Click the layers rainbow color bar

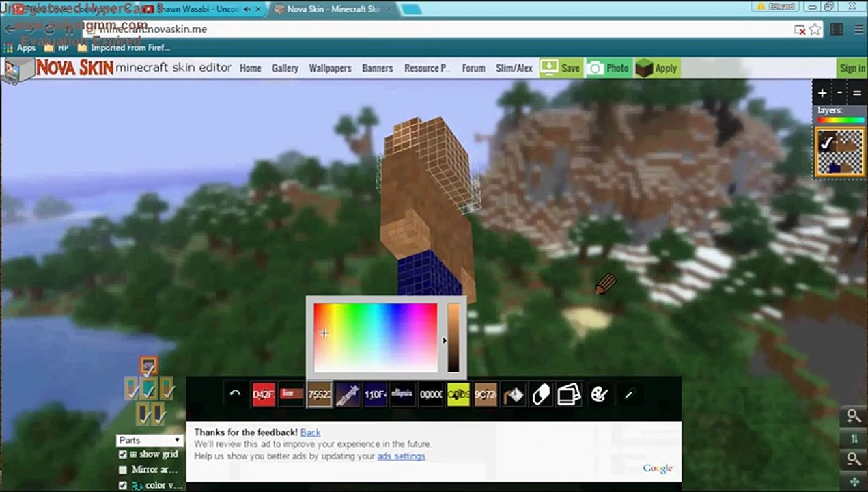click(x=841, y=120)
